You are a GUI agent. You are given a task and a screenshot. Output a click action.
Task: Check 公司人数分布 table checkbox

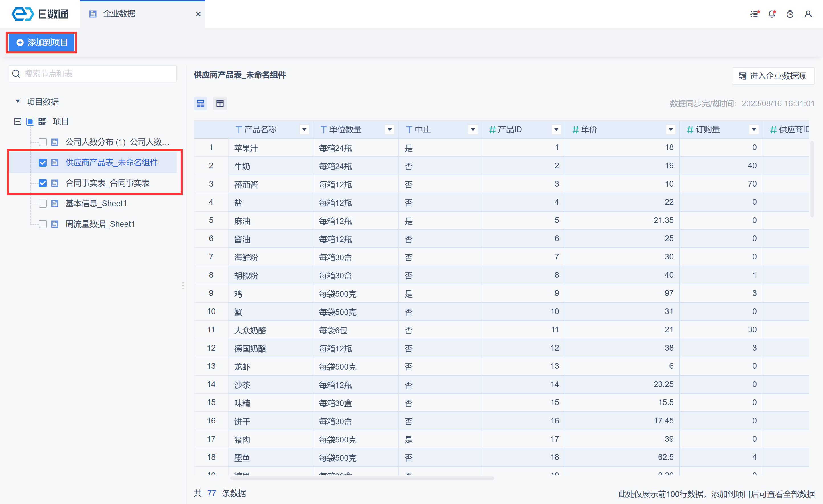point(43,142)
